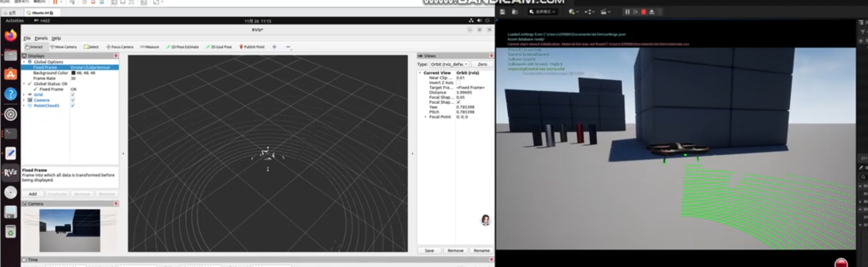Toggle the checked Focal Shape checkbox

458,102
